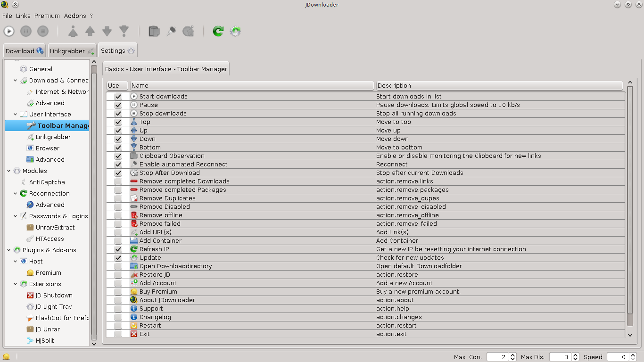Click Stop After Download toolbar icon
The width and height of the screenshot is (644, 362).
[188, 31]
